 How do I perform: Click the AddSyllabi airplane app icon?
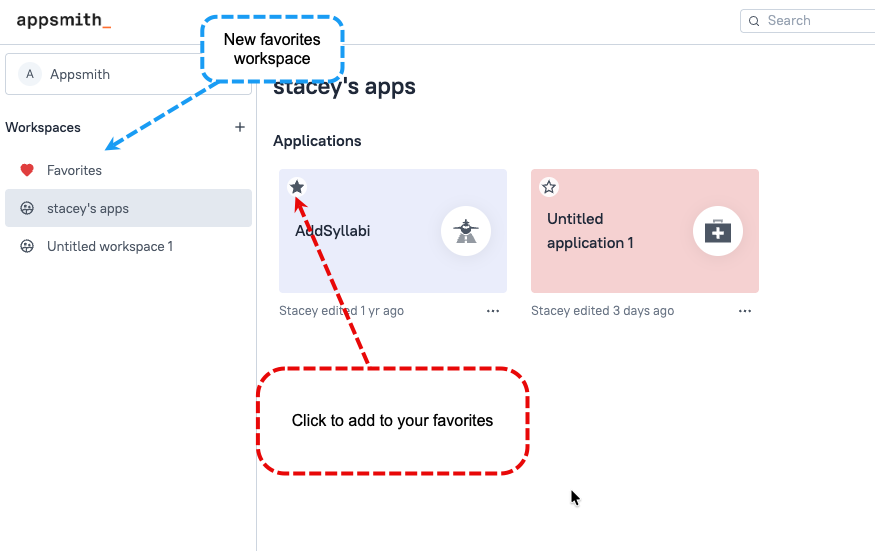[466, 231]
